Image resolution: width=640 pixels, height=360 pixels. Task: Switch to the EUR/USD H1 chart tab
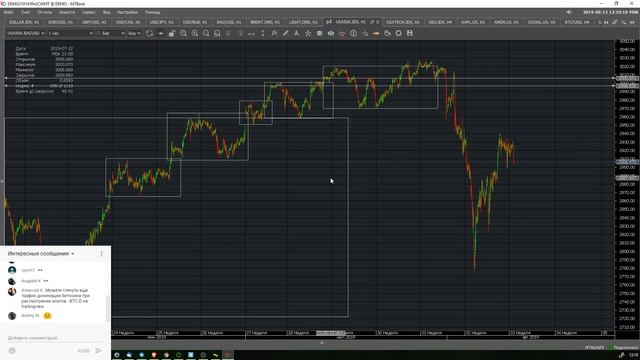point(60,22)
